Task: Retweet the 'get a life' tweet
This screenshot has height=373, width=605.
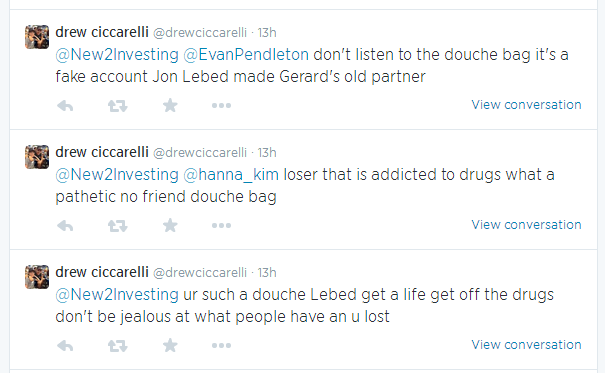Action: 117,345
